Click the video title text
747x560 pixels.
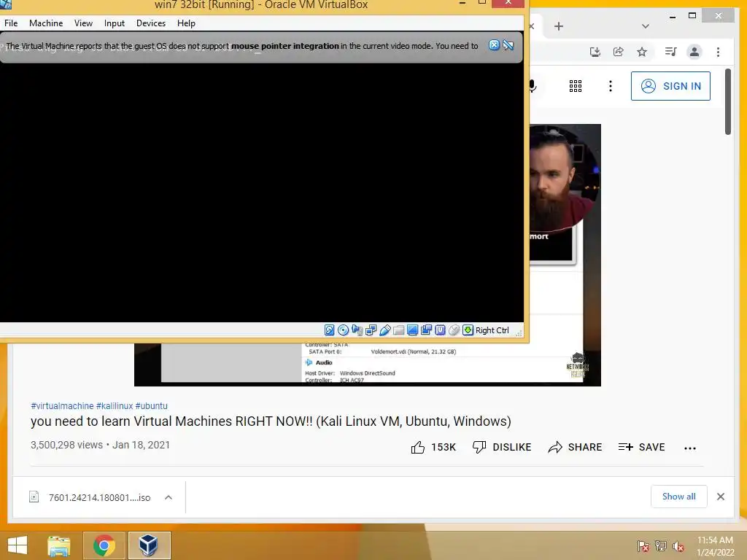271,421
